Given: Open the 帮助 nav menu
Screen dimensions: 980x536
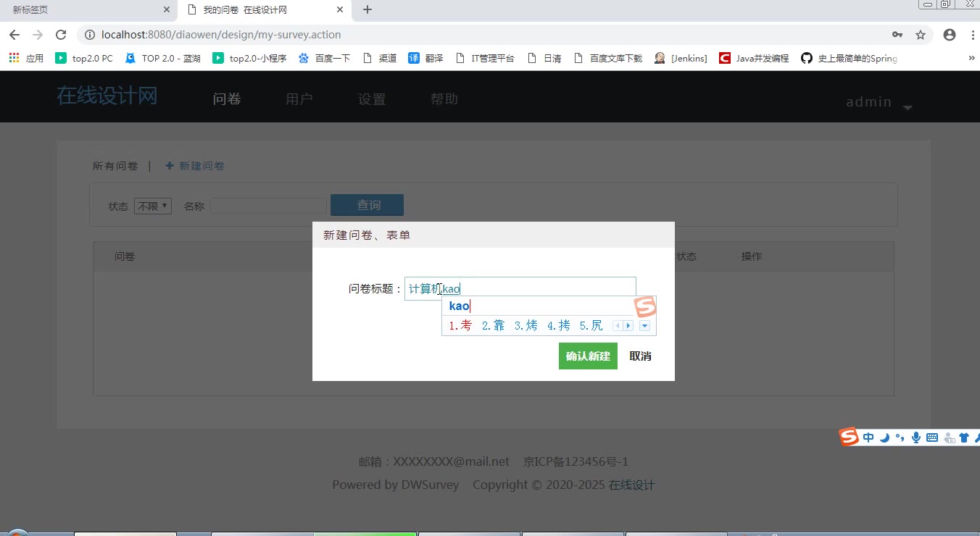Looking at the screenshot, I should coord(444,99).
